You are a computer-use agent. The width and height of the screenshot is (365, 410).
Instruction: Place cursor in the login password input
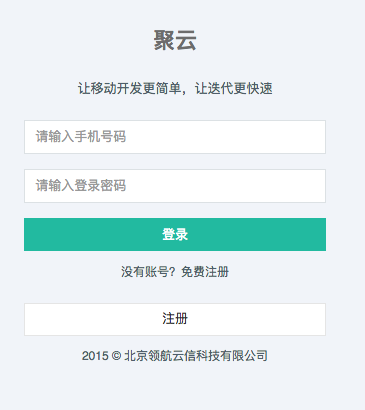[x=175, y=186]
